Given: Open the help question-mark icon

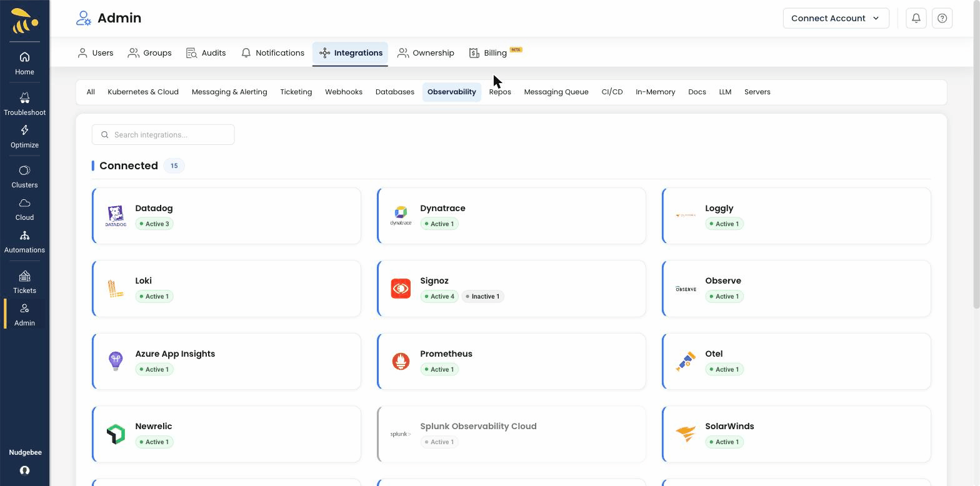Looking at the screenshot, I should pyautogui.click(x=942, y=18).
